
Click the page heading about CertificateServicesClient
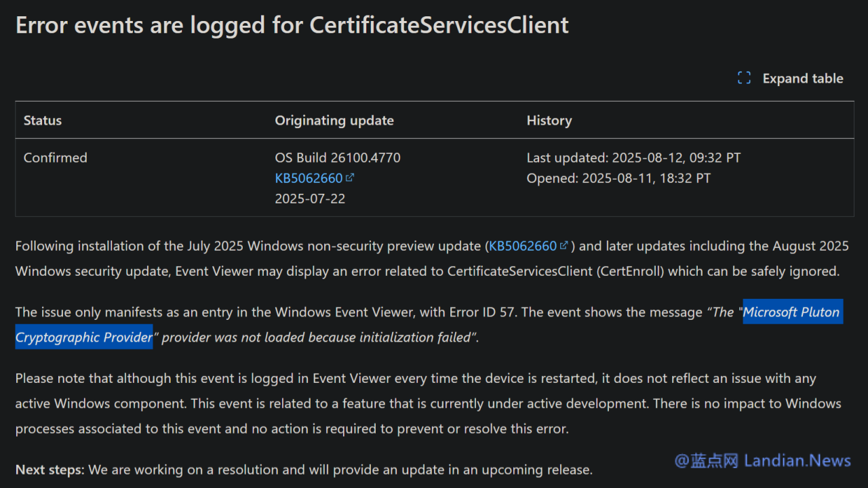292,25
